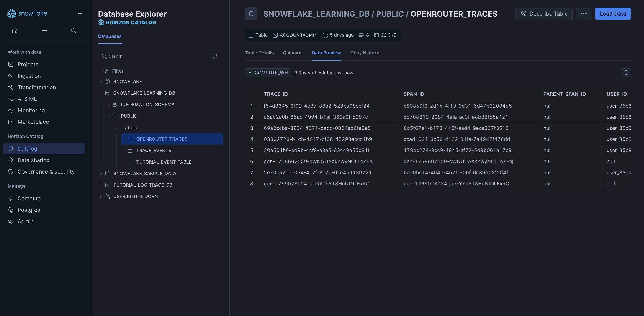The image size is (644, 316).
Task: Click the "5 days ago" label
Action: pyautogui.click(x=338, y=35)
